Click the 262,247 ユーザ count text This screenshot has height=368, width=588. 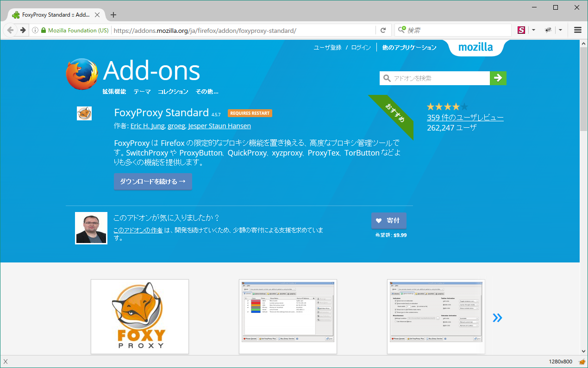(451, 128)
